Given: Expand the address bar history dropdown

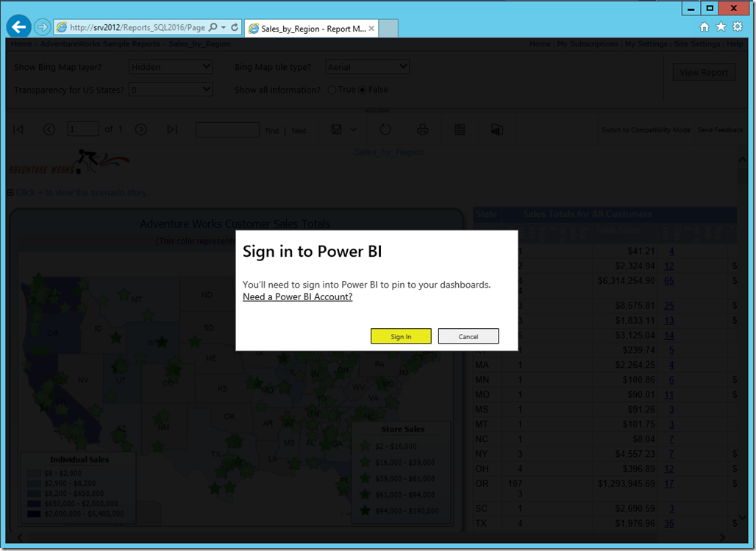Looking at the screenshot, I should tap(224, 27).
